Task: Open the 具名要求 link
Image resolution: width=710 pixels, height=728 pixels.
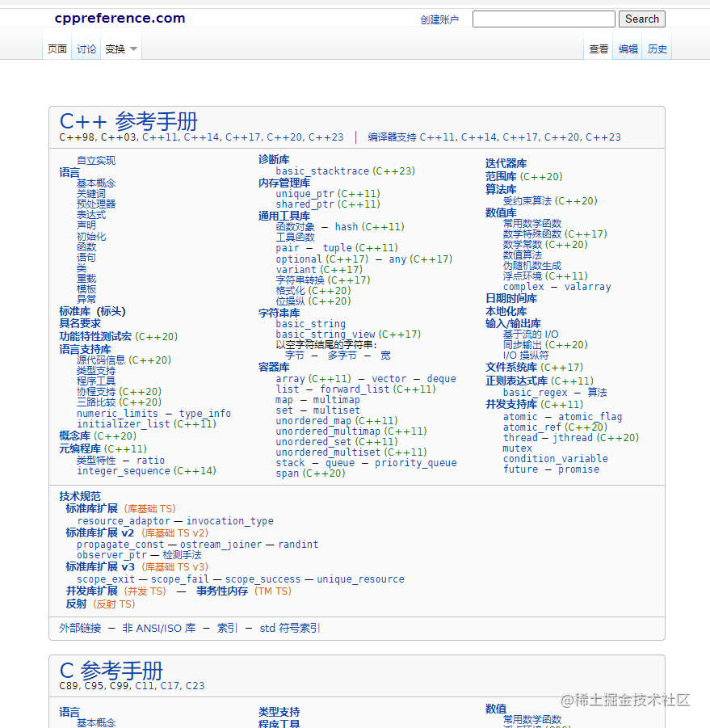Action: coord(80,323)
